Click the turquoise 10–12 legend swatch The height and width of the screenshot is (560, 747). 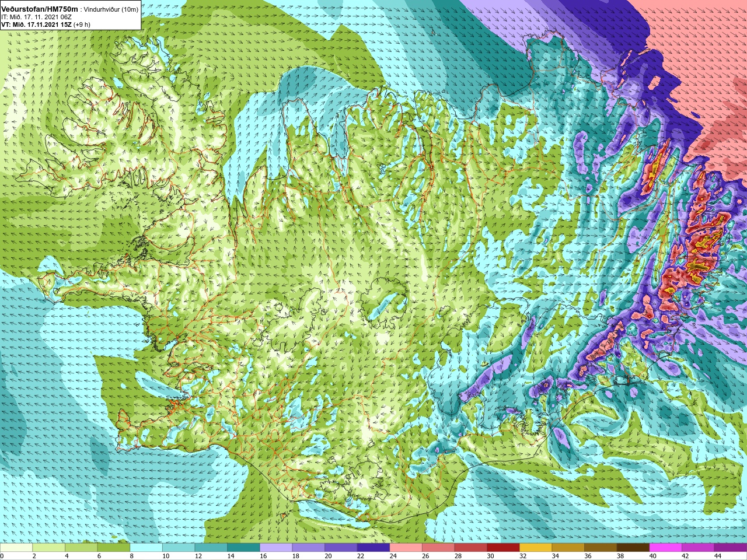(x=179, y=547)
